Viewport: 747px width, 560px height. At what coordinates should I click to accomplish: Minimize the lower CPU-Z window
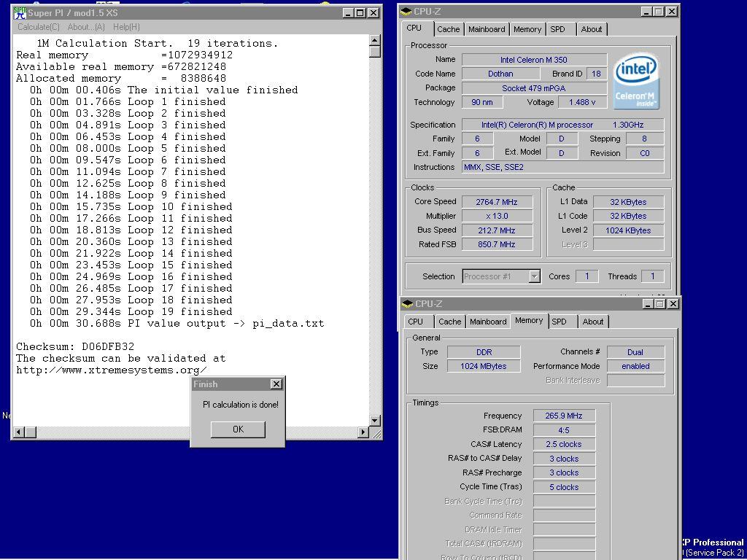[x=648, y=304]
